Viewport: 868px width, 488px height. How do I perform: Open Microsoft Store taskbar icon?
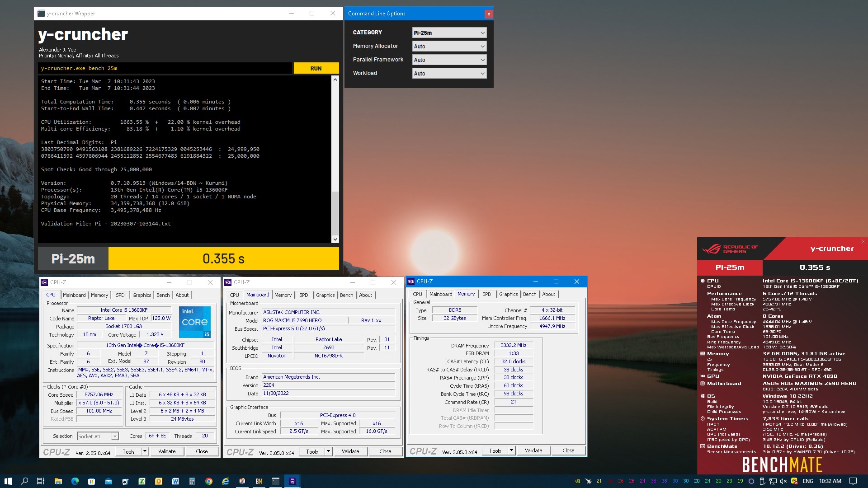91,481
